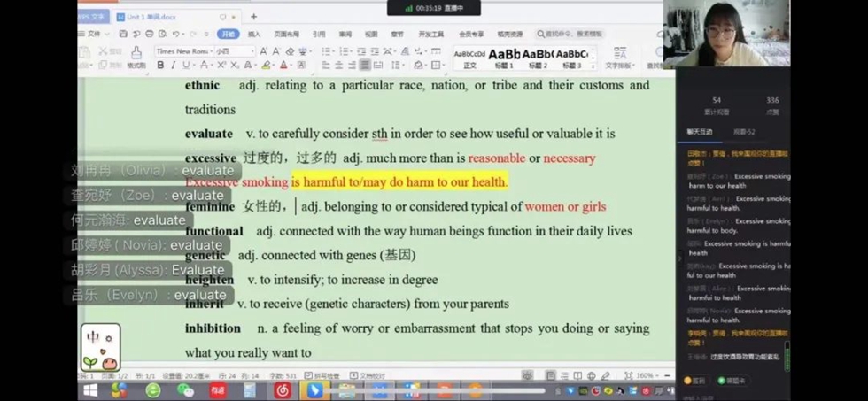
Task: Open WeChat from the taskbar
Action: (185, 389)
